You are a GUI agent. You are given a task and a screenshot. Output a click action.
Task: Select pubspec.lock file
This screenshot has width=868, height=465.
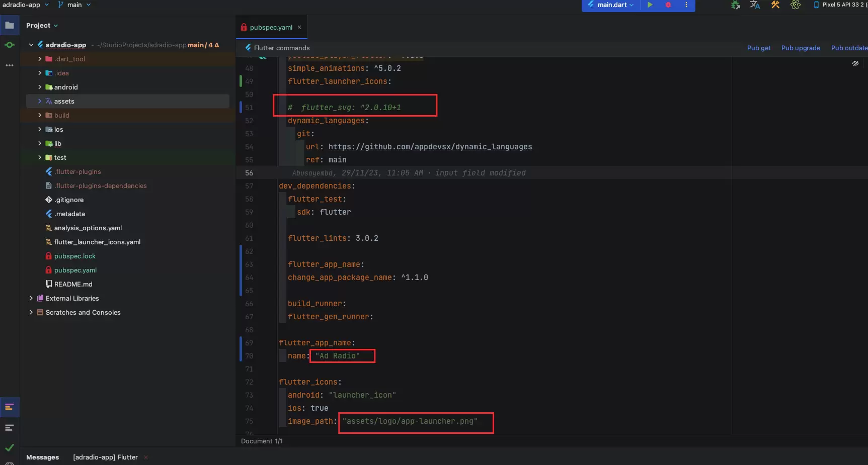pos(75,256)
